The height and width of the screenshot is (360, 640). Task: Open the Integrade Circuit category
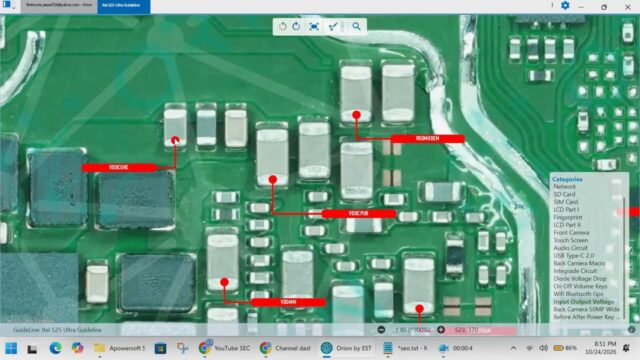coord(575,271)
